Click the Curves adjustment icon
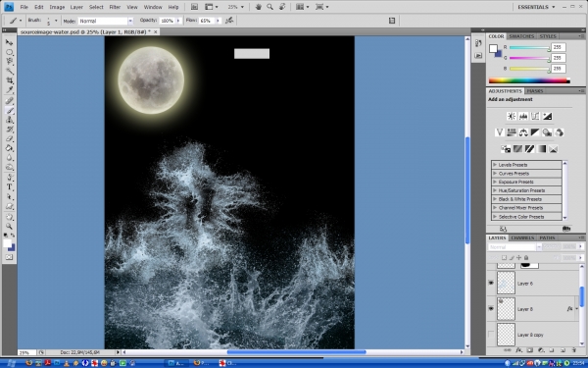 tap(535, 116)
